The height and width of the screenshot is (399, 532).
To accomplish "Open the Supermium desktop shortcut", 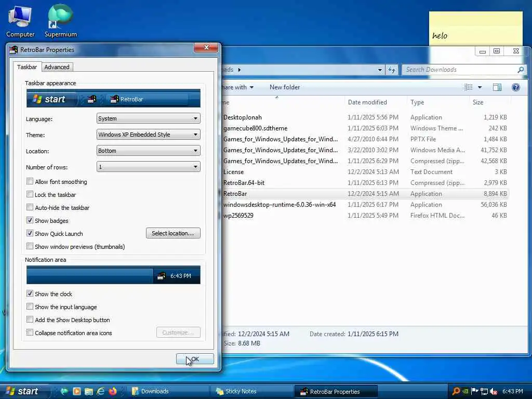I will pos(60,21).
